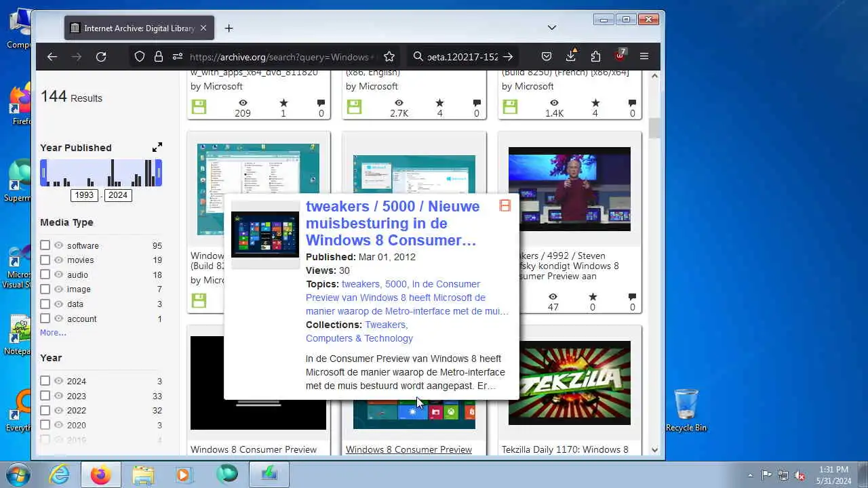Click the padlock site info icon
Image resolution: width=868 pixels, height=488 pixels.
click(x=159, y=57)
